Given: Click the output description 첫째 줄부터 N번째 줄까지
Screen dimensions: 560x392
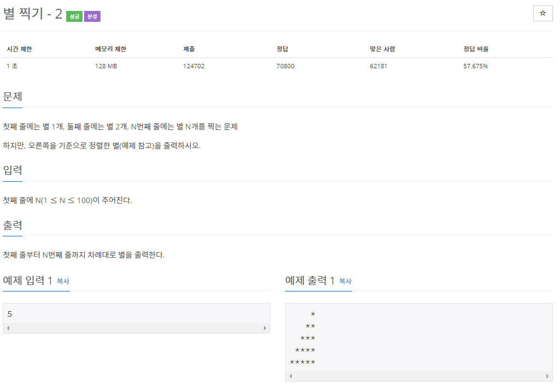Looking at the screenshot, I should 84,255.
